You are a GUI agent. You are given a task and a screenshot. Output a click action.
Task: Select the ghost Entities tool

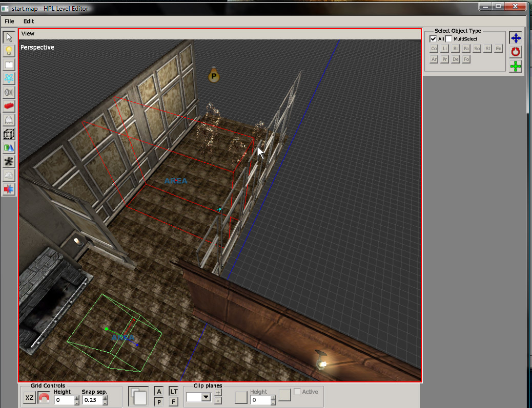(x=9, y=120)
